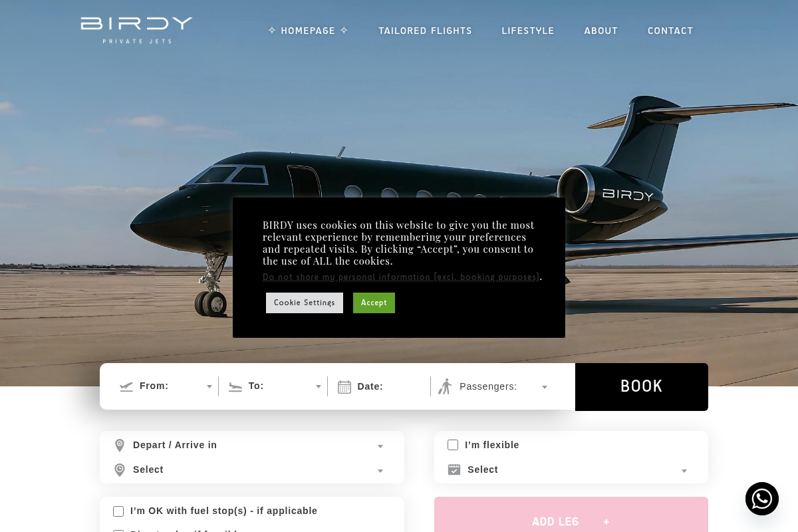The height and width of the screenshot is (532, 798).
Task: Open the To destination dropdown
Action: point(275,386)
